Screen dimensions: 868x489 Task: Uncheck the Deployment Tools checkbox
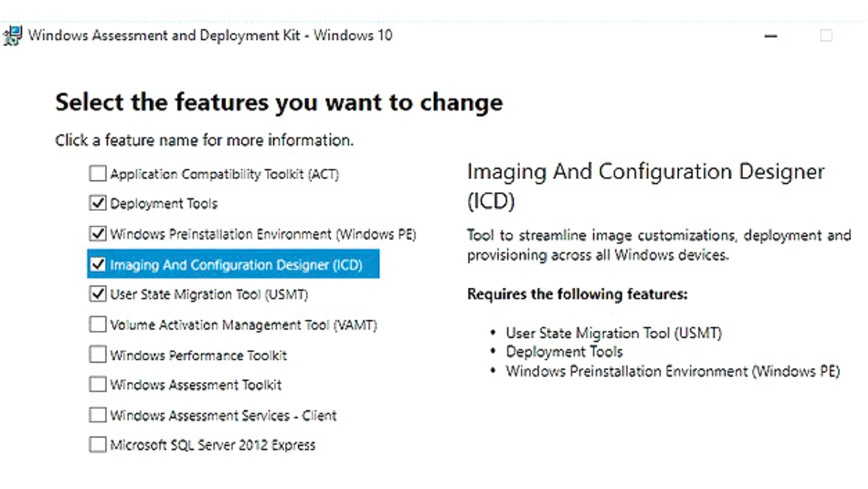pyautogui.click(x=98, y=203)
